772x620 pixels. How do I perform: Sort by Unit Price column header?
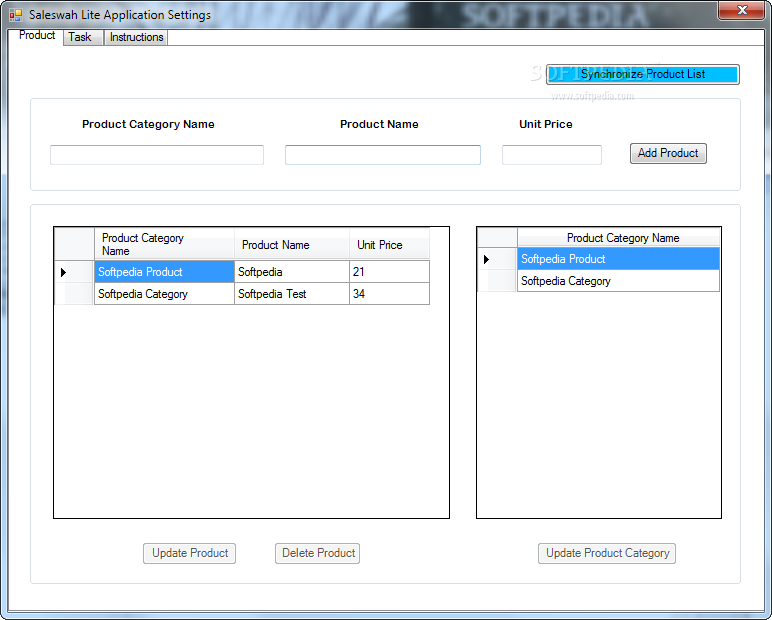tap(389, 244)
